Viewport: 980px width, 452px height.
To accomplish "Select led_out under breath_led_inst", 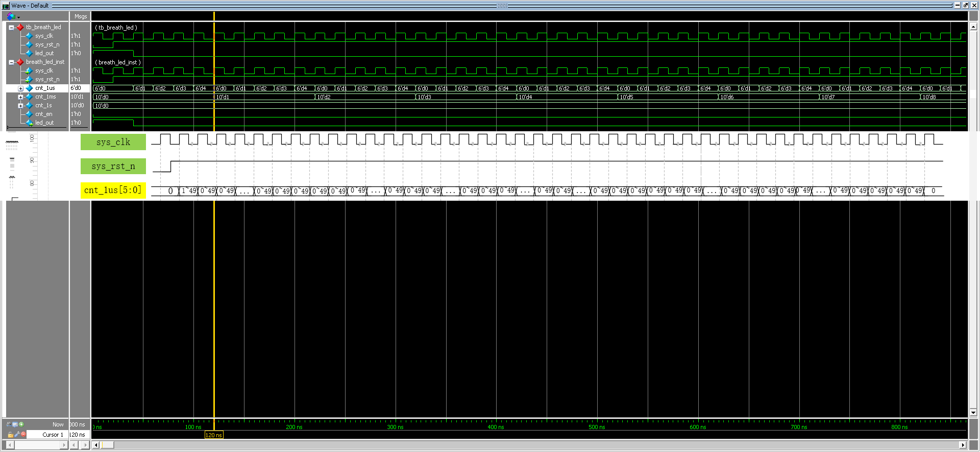I will (44, 123).
